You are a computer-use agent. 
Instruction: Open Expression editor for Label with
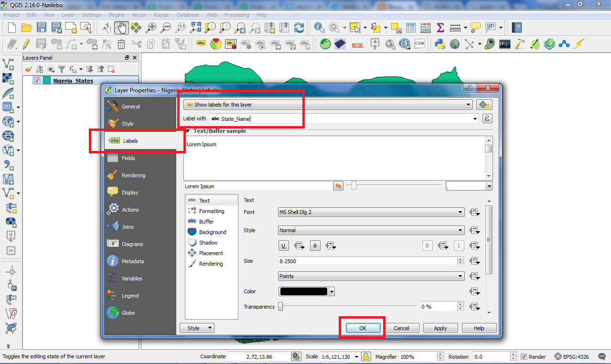tap(487, 118)
